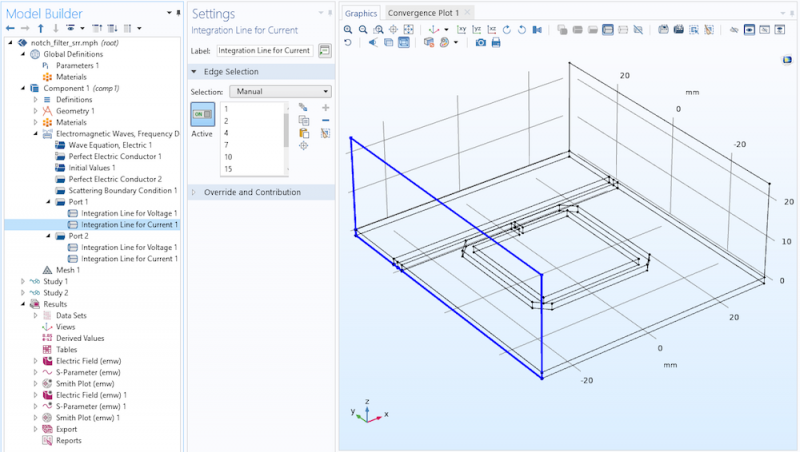Click the back arrow in Model Builder
800x452 pixels.
click(10, 28)
